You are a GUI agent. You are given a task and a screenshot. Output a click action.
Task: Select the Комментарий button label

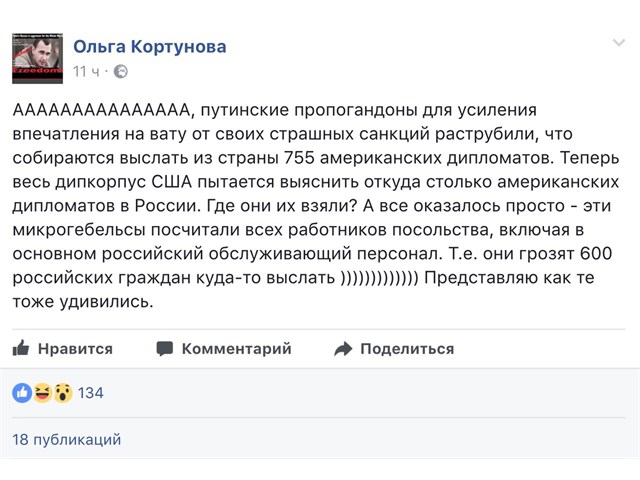(x=237, y=349)
